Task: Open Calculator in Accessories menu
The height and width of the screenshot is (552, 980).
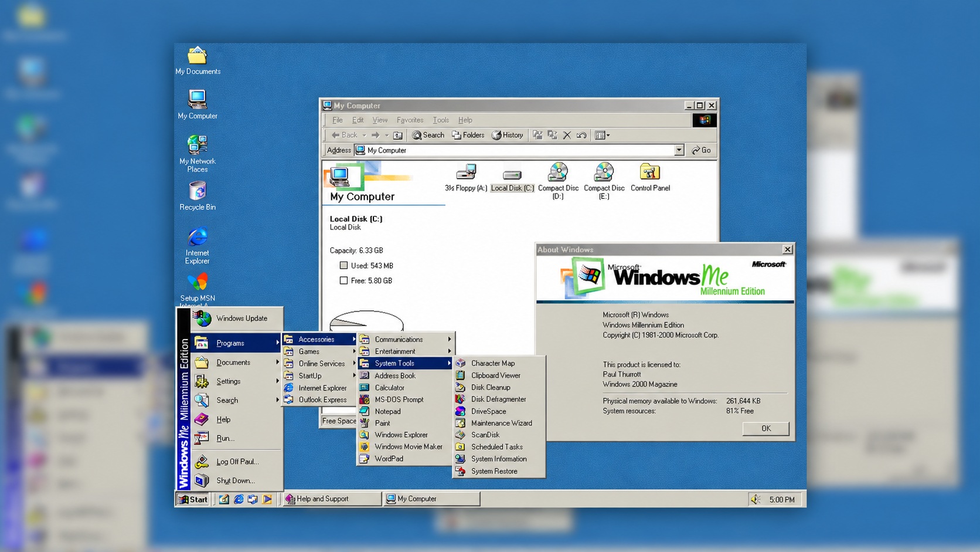Action: pyautogui.click(x=405, y=388)
